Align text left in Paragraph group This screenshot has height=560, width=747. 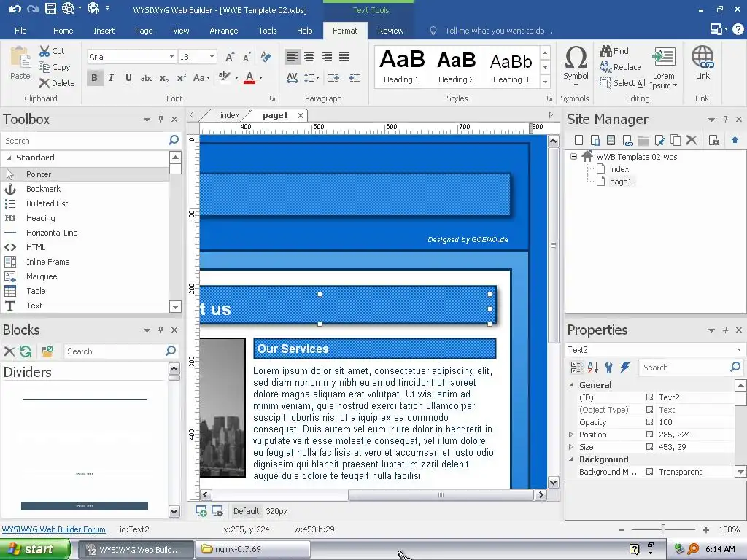[x=292, y=57]
